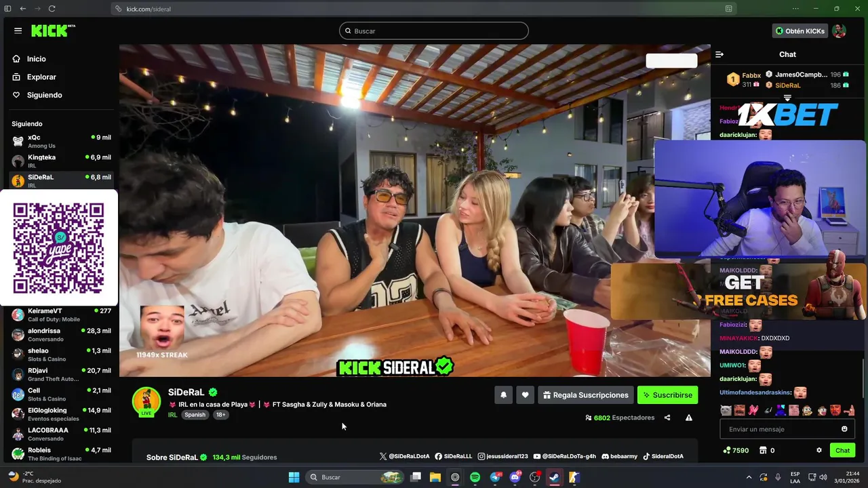The width and height of the screenshot is (868, 488).
Task: Select the pink hands quick emote
Action: point(754,410)
